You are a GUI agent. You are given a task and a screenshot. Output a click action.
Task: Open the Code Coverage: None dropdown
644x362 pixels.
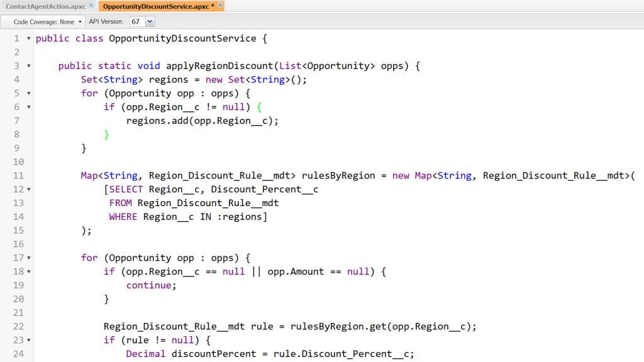coord(47,22)
